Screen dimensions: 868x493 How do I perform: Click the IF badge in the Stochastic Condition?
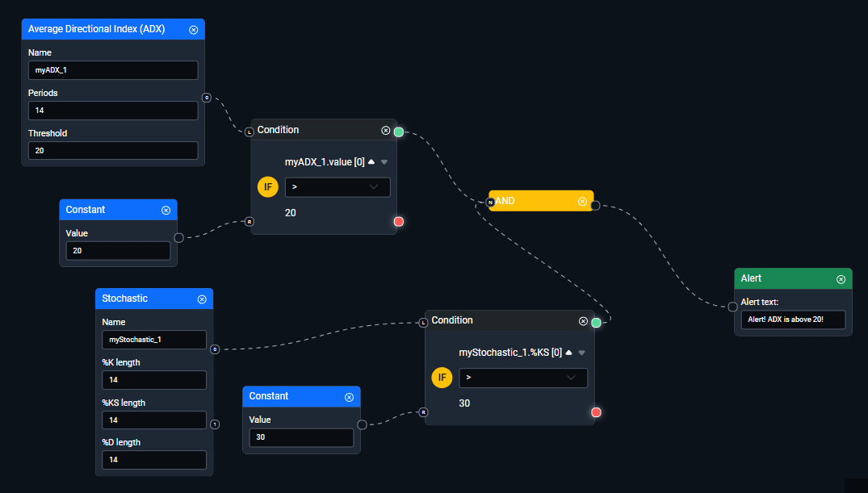tap(442, 378)
